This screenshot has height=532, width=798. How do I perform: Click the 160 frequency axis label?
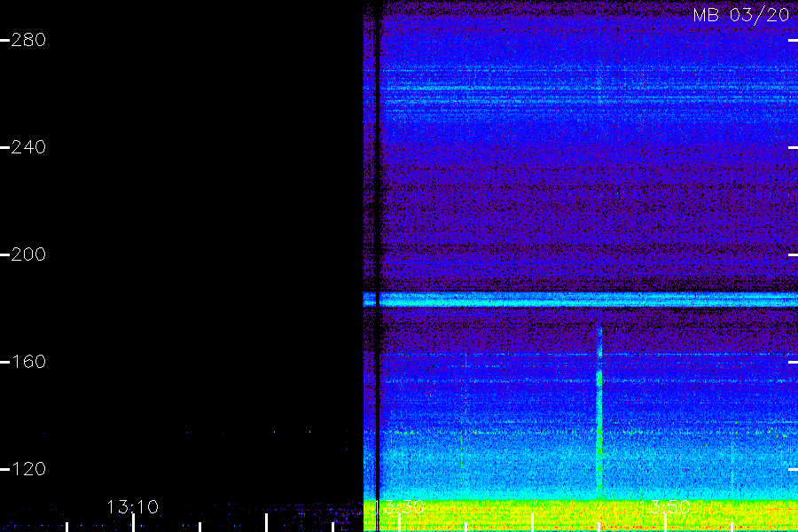click(28, 362)
